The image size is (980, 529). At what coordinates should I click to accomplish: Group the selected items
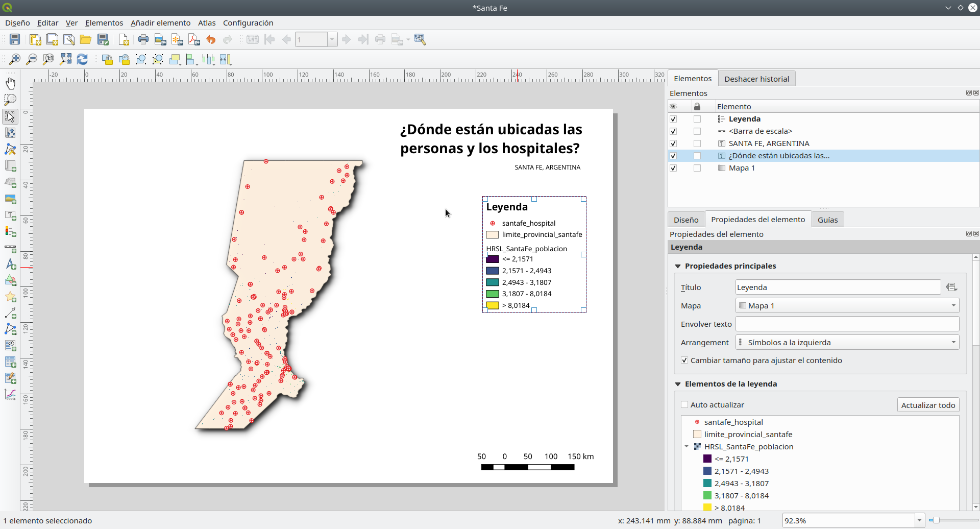[141, 59]
